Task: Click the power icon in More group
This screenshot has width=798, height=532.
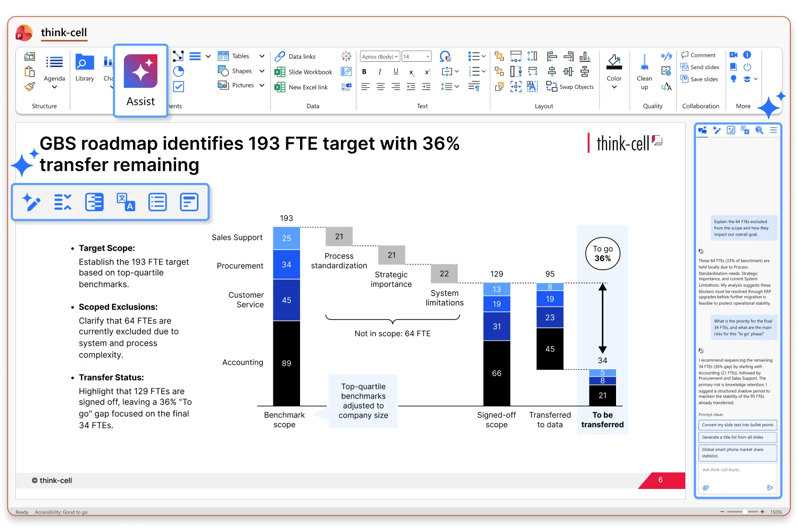Action: click(747, 67)
